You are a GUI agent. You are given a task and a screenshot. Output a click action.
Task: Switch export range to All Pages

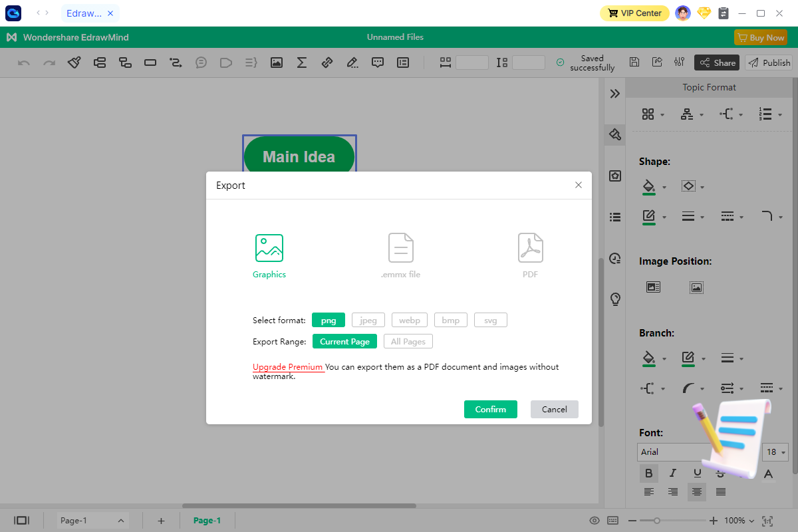point(408,340)
